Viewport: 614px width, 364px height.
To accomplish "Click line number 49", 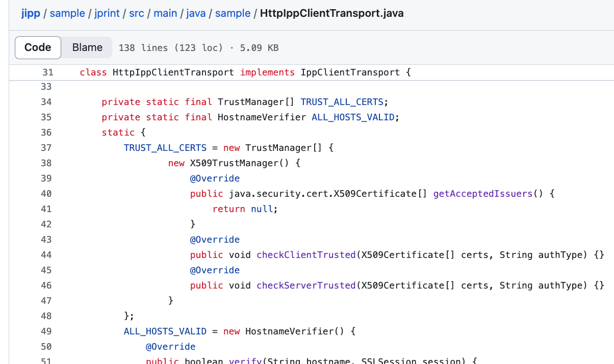I will point(46,331).
